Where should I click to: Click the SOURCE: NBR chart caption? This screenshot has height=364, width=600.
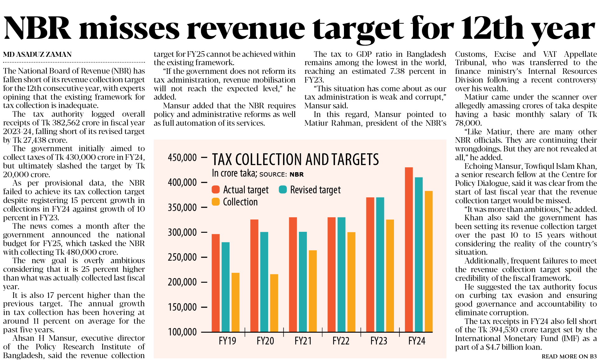coord(282,174)
